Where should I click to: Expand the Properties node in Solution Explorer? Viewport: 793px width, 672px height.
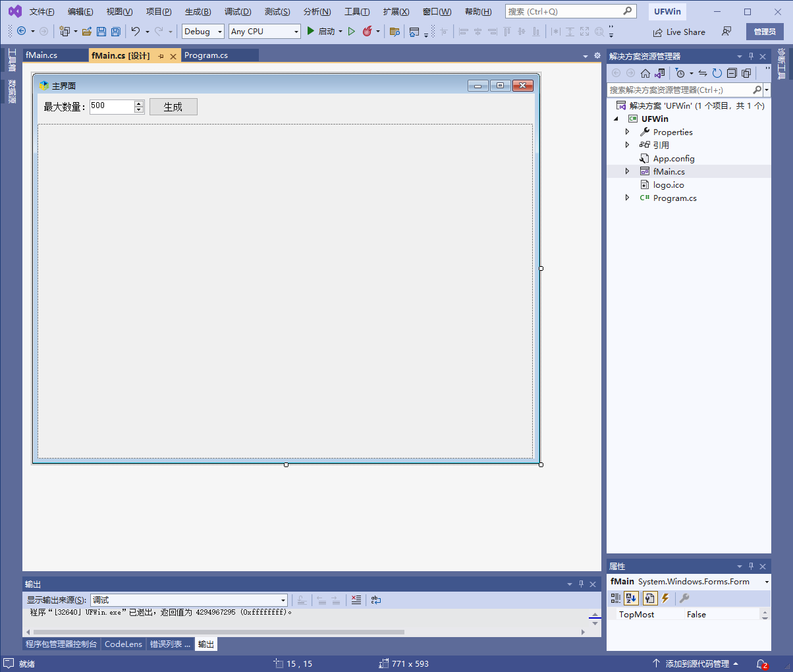pyautogui.click(x=627, y=132)
